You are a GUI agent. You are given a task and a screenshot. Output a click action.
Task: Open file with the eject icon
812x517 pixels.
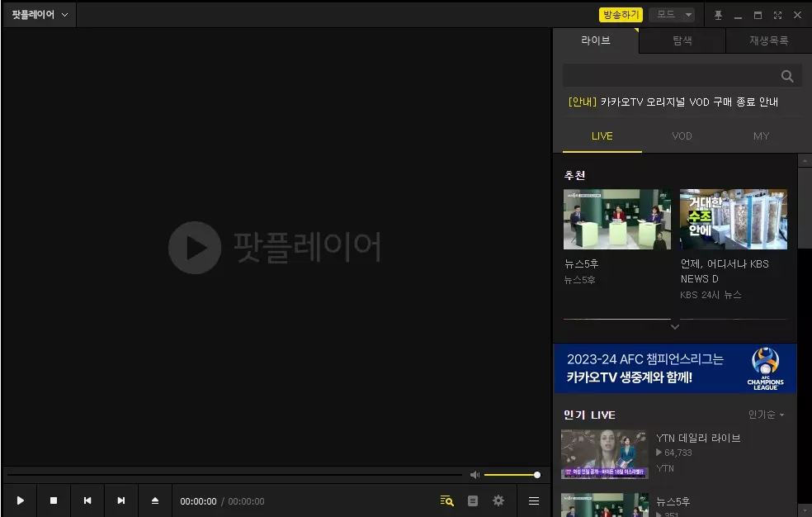(155, 500)
